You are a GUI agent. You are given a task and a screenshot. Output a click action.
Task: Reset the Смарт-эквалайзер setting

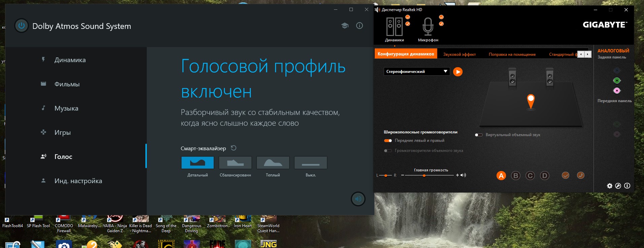pyautogui.click(x=234, y=148)
